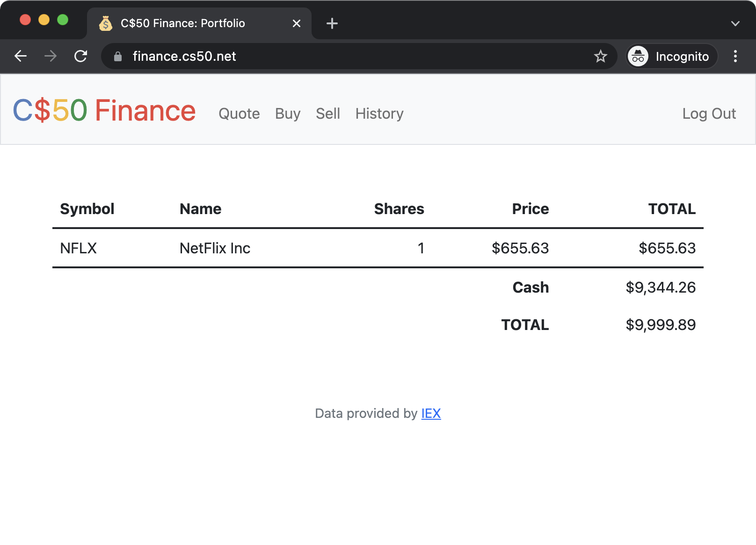Open the IEX data provider link

pyautogui.click(x=431, y=413)
